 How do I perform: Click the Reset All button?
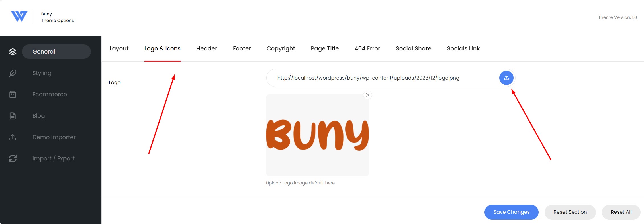pos(621,212)
